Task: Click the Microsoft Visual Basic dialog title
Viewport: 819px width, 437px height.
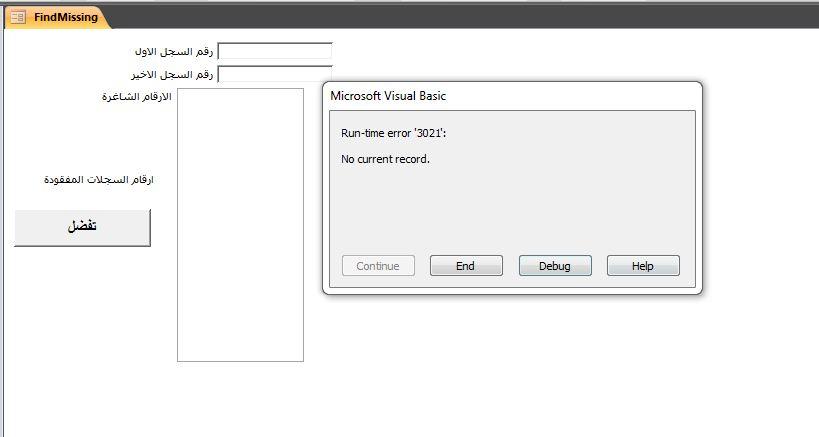Action: 388,96
